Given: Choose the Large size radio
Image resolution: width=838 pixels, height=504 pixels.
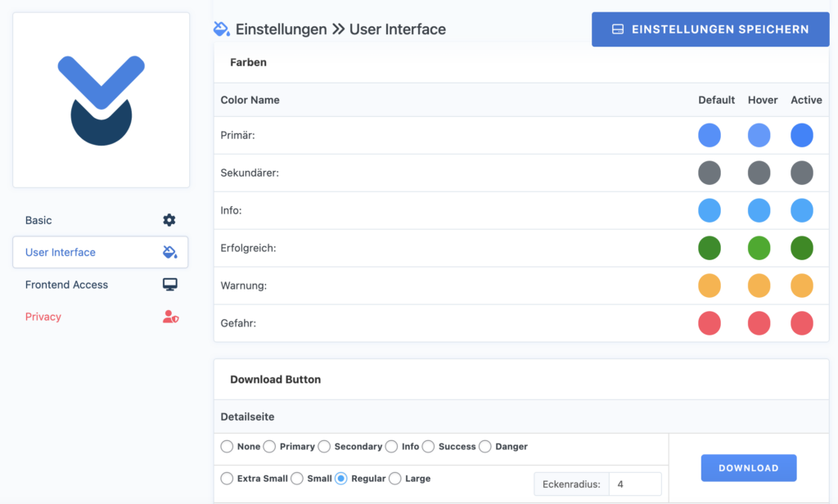Looking at the screenshot, I should [x=395, y=479].
